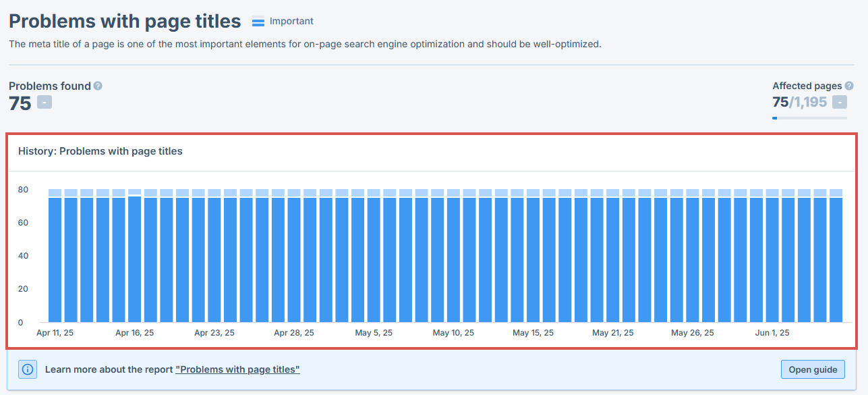868x395 pixels.
Task: Click the help icon next to Problems found
Action: click(x=98, y=86)
